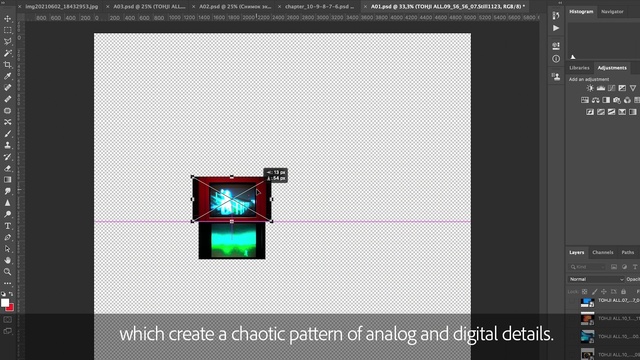Open the Navigator panel tab

[x=612, y=12]
